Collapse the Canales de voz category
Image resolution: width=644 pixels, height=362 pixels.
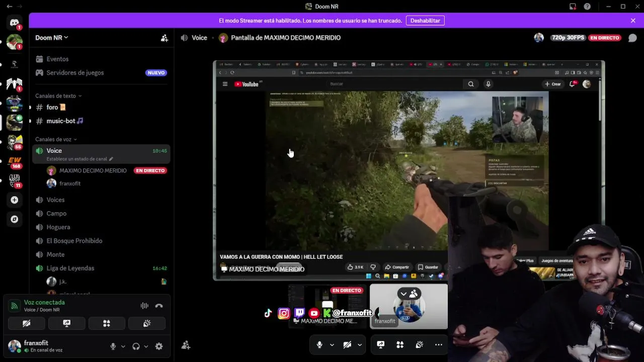pos(56,139)
